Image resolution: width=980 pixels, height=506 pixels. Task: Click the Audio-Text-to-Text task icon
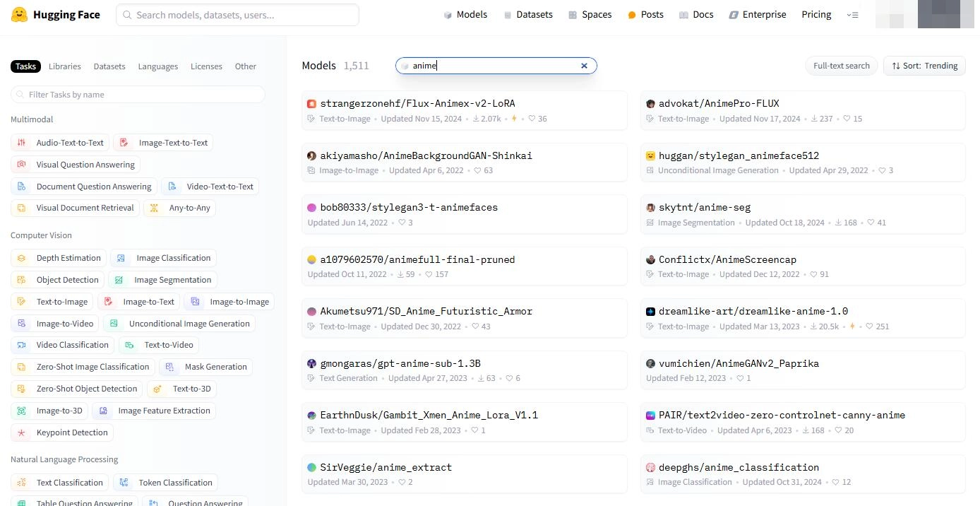[x=21, y=143]
